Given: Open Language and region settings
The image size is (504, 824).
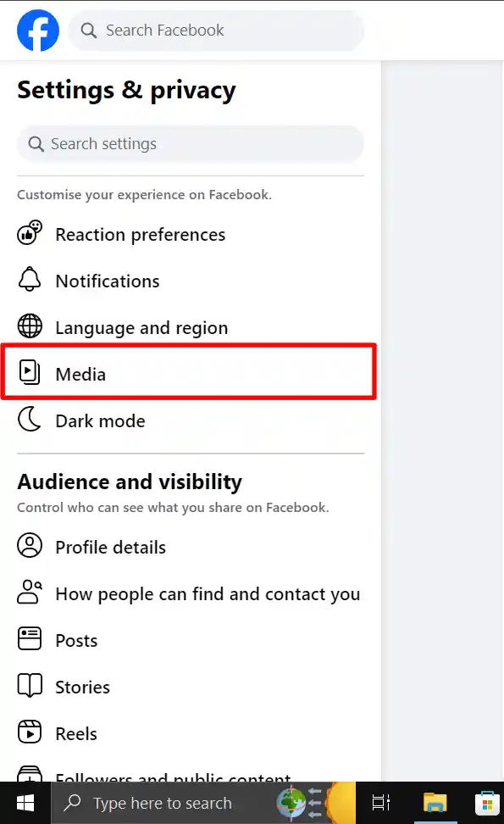Looking at the screenshot, I should [x=141, y=327].
